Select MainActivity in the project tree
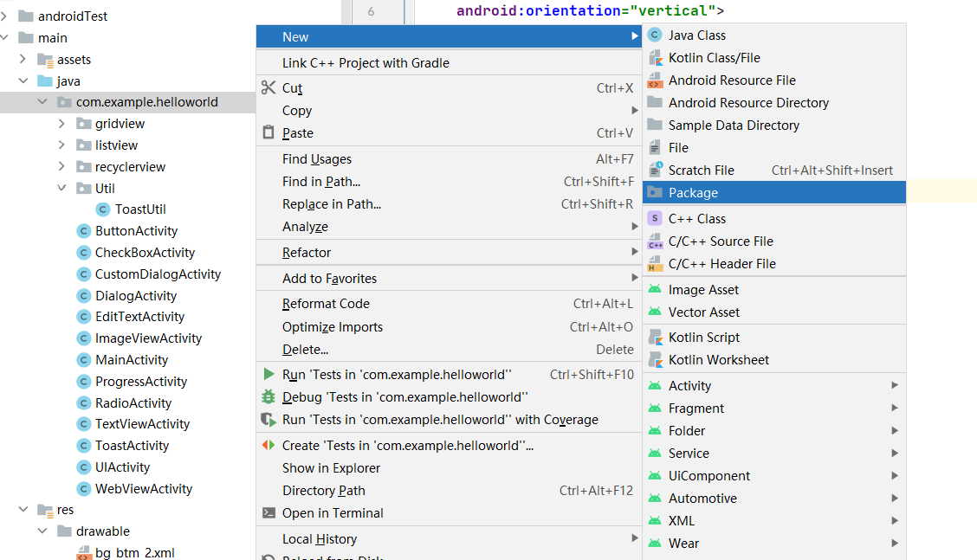This screenshot has width=977, height=560. pyautogui.click(x=132, y=360)
